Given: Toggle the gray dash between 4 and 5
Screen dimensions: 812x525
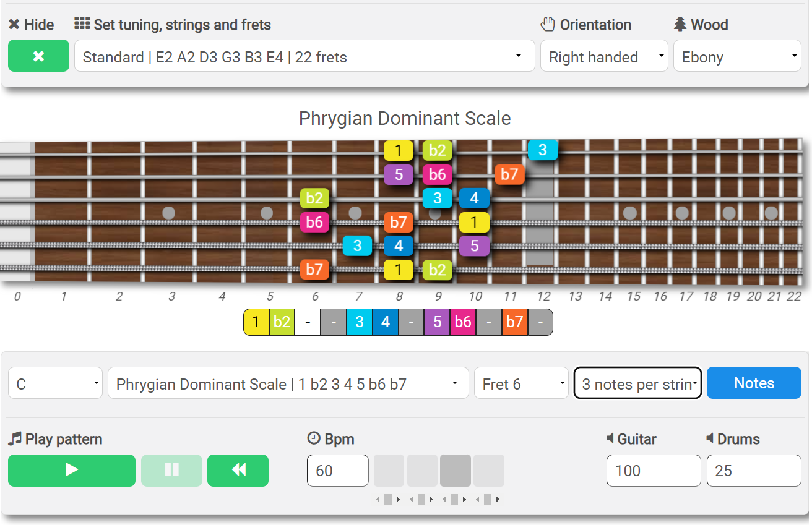Looking at the screenshot, I should tap(411, 322).
